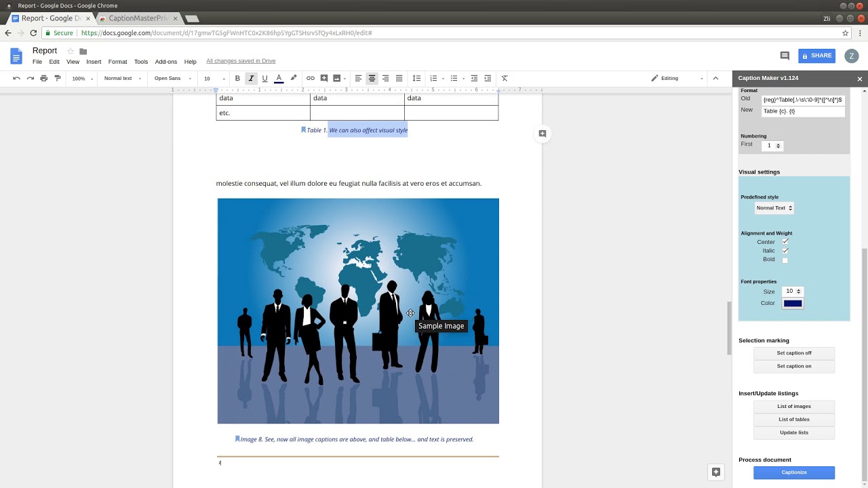868x488 pixels.
Task: Open the Open Sans font dropdown
Action: (172, 79)
